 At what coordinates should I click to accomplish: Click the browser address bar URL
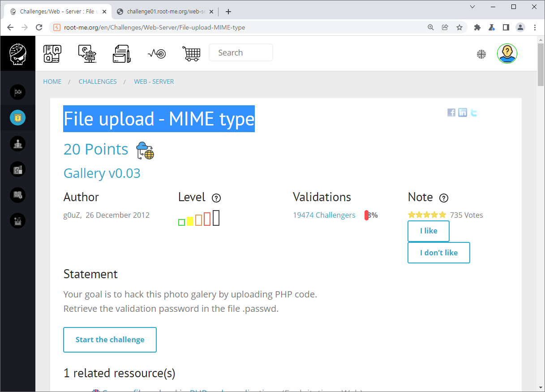pyautogui.click(x=154, y=27)
